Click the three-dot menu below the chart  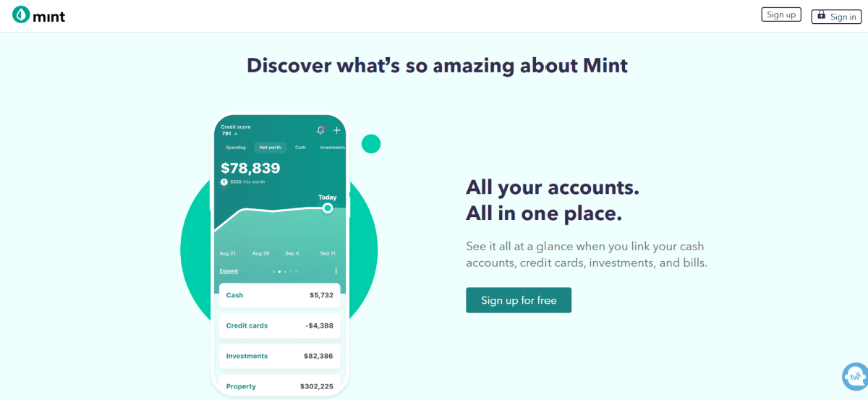coord(336,271)
